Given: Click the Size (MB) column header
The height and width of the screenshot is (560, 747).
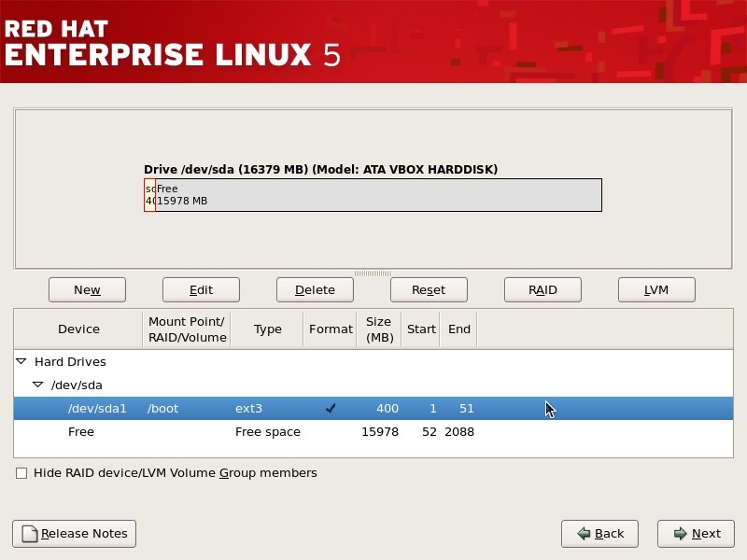Looking at the screenshot, I should point(379,329).
